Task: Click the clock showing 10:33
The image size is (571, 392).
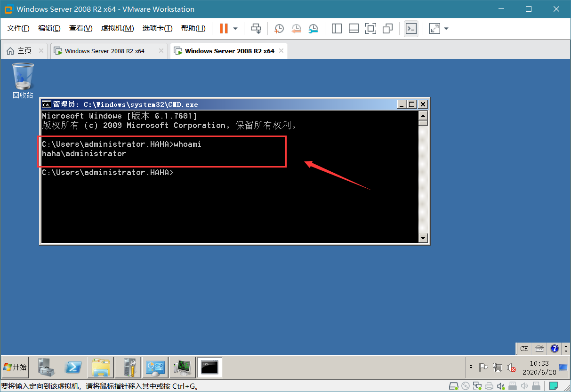Action: click(539, 368)
